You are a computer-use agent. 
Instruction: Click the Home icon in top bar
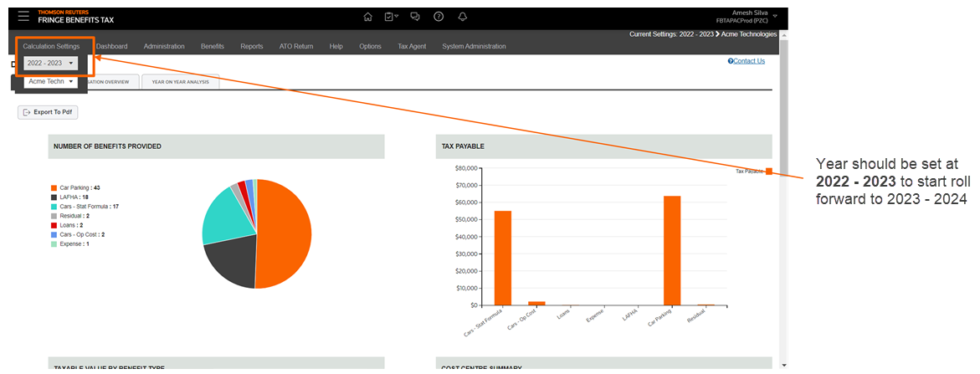tap(368, 16)
